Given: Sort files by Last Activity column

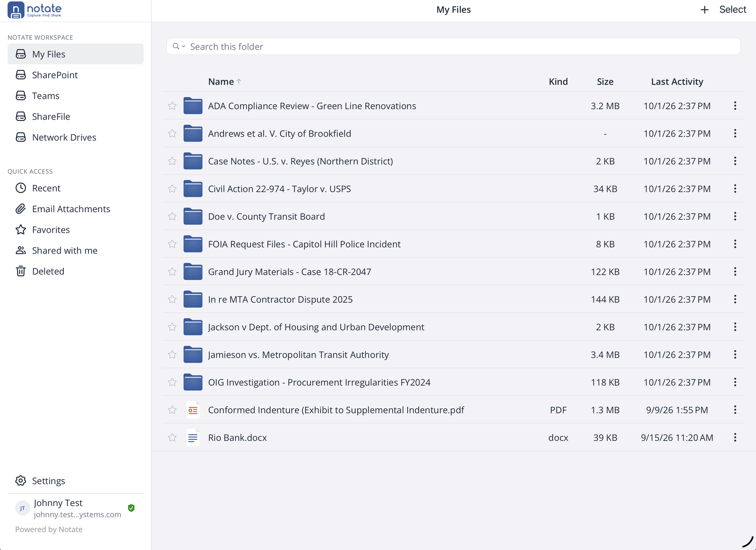Looking at the screenshot, I should click(677, 82).
